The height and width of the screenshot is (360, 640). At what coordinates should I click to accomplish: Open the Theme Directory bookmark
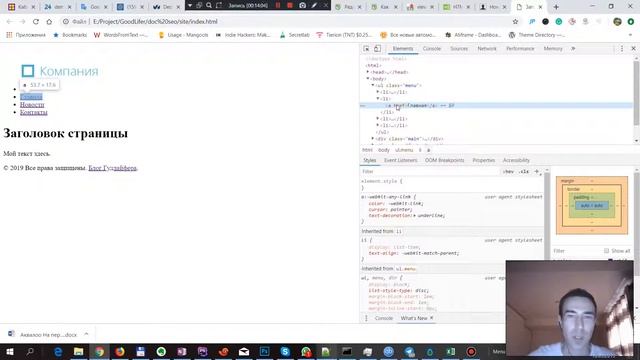tap(537, 35)
